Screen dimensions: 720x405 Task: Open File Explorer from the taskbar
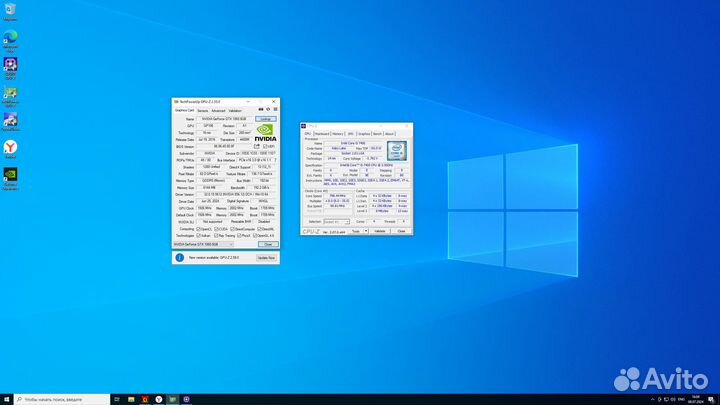click(x=131, y=399)
